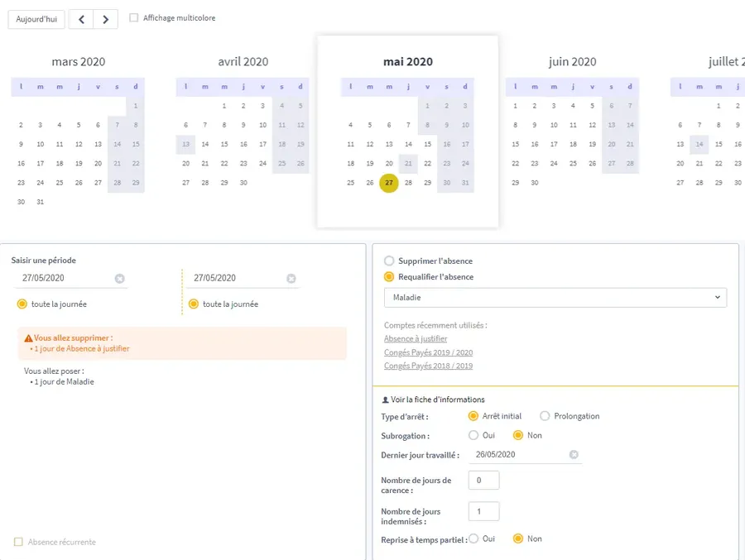Screen dimensions: 745x560
Task: Enable Affichage multicolore checkbox
Action: 134,18
